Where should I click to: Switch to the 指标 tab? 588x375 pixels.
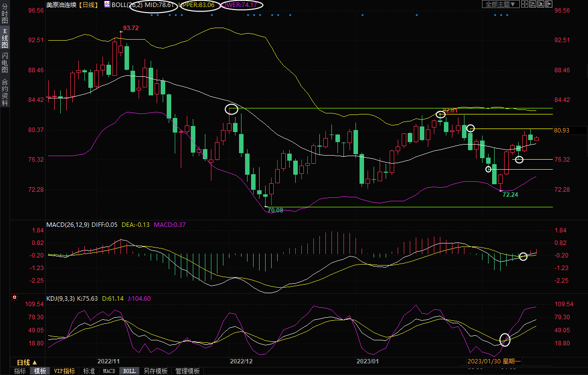pyautogui.click(x=20, y=371)
